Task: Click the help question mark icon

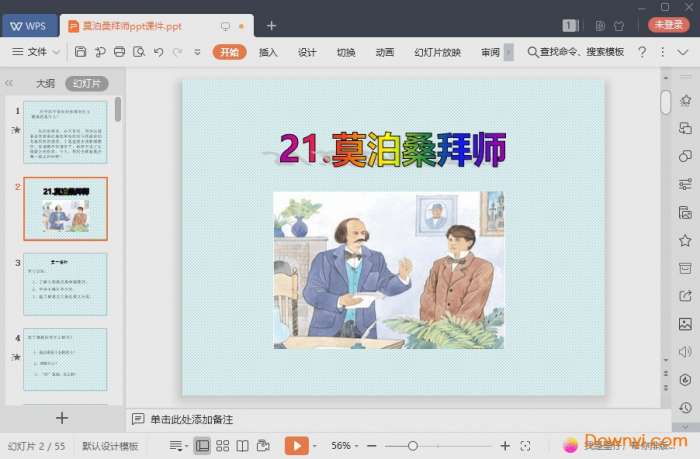Action: click(642, 52)
